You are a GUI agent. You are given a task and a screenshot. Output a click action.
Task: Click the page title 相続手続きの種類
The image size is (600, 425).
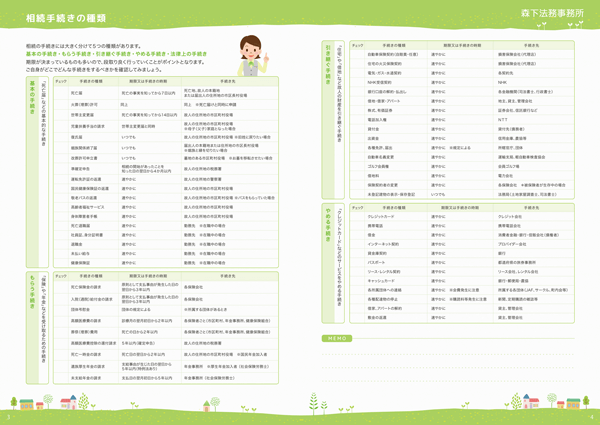click(66, 18)
